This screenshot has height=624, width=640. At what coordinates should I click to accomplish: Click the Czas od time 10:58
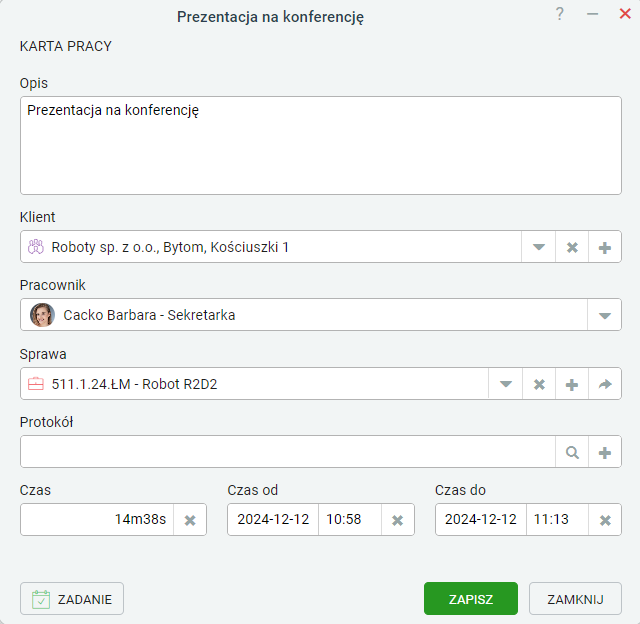[350, 520]
